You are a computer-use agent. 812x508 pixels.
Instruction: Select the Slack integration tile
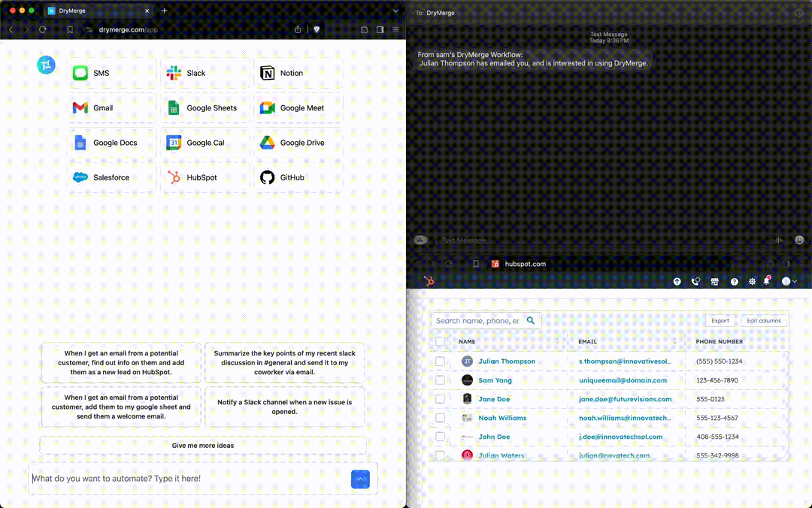(205, 73)
